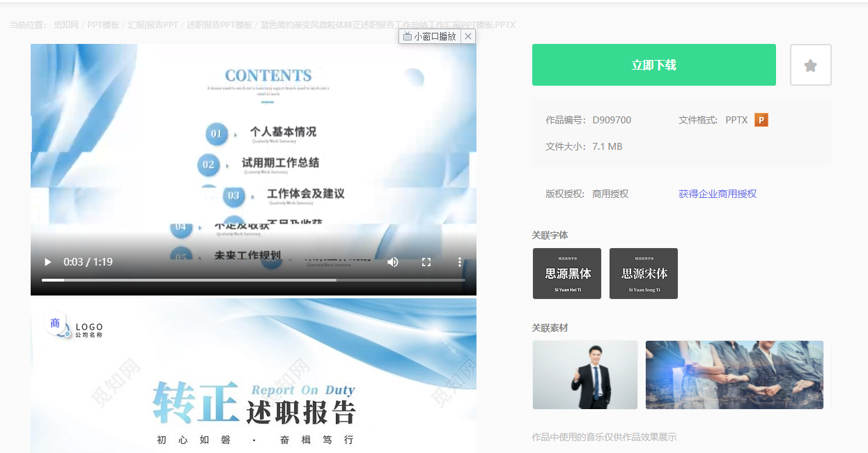
Task: Click the green 立即下载 download button
Action: [x=653, y=65]
